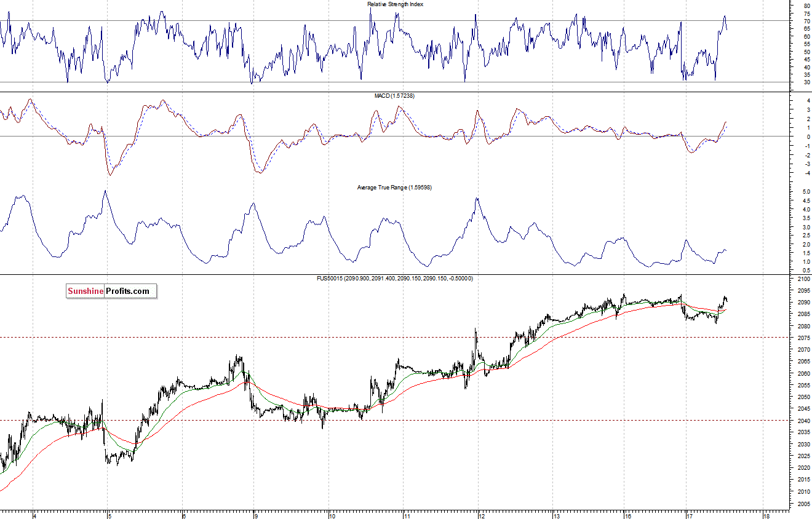Click the Relative Strength Index title
Image resolution: width=812 pixels, height=519 pixels.
(395, 4)
